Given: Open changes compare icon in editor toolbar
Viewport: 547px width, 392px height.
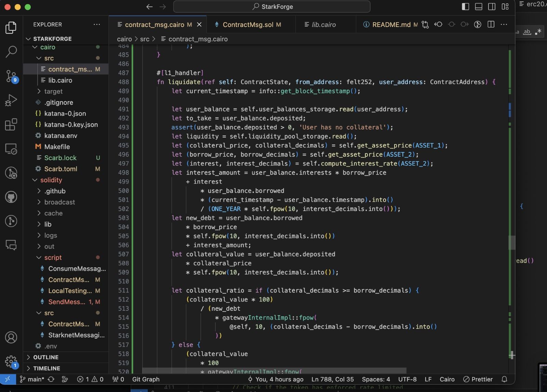Looking at the screenshot, I should (x=425, y=25).
